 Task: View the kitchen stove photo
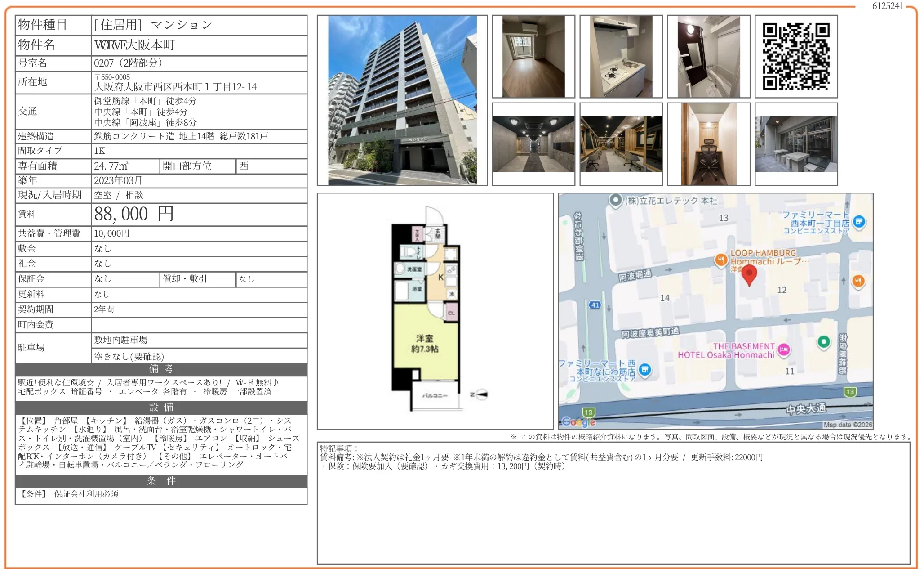pyautogui.click(x=620, y=56)
